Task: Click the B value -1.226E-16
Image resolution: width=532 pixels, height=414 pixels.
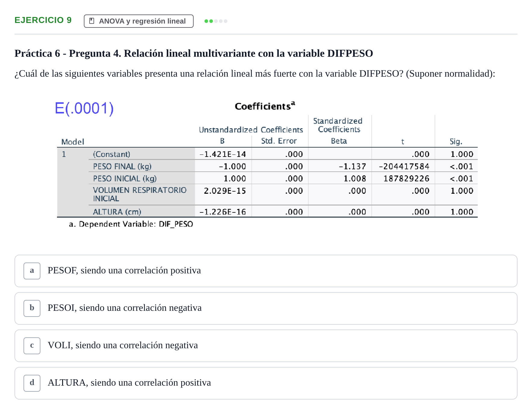Action: click(x=223, y=212)
